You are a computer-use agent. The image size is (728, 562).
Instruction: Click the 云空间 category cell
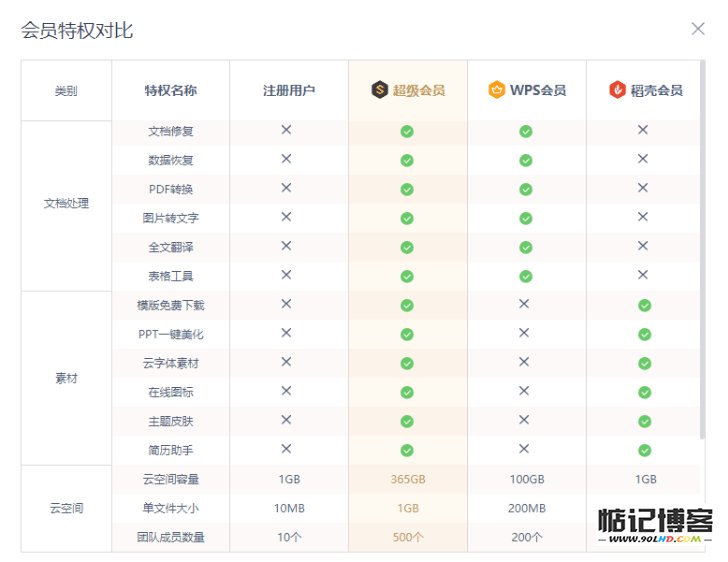[x=66, y=508]
